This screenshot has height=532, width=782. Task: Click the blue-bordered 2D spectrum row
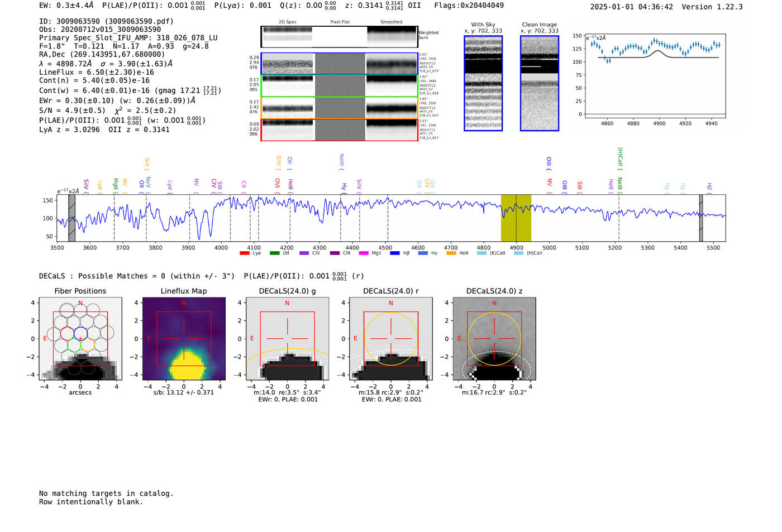(x=340, y=64)
